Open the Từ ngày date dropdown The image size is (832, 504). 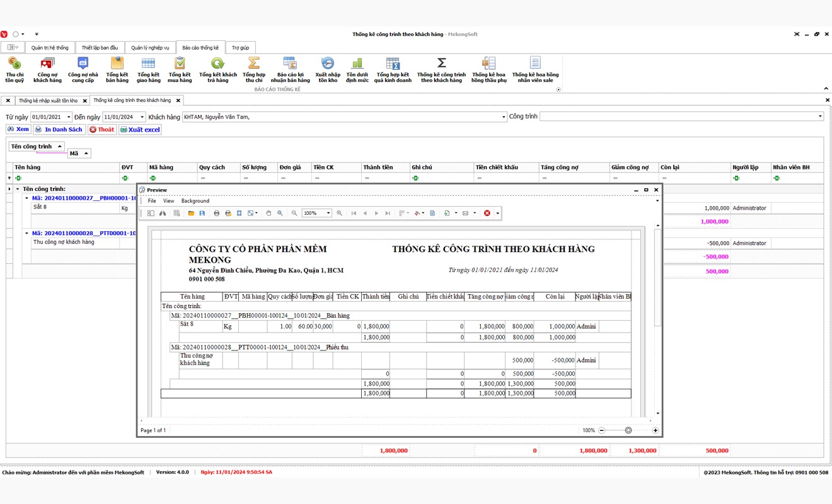pos(69,117)
